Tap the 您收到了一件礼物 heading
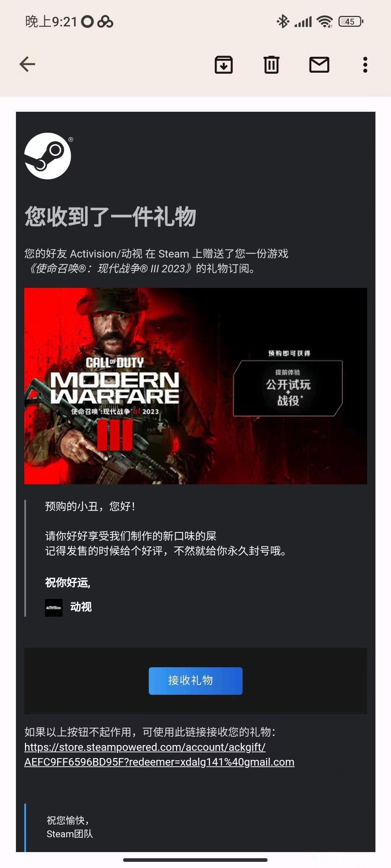The width and height of the screenshot is (391, 868). (110, 217)
